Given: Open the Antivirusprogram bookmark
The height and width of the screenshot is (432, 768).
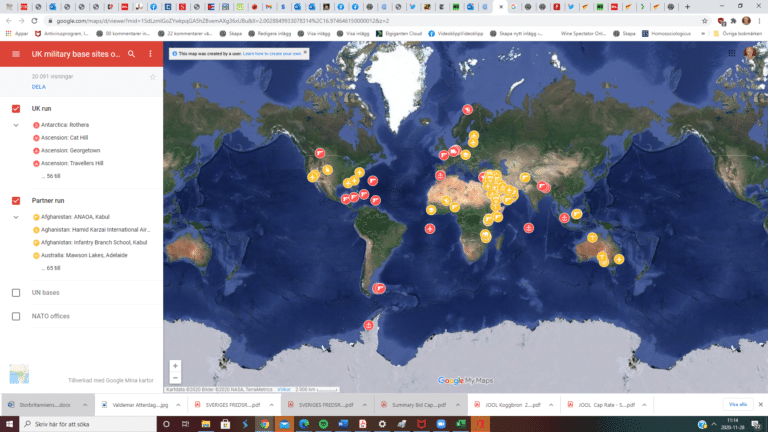Looking at the screenshot, I should (62, 33).
